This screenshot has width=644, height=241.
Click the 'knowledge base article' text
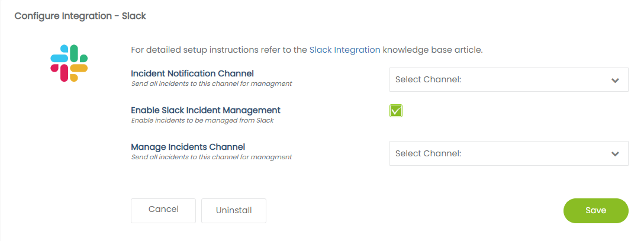pos(433,50)
